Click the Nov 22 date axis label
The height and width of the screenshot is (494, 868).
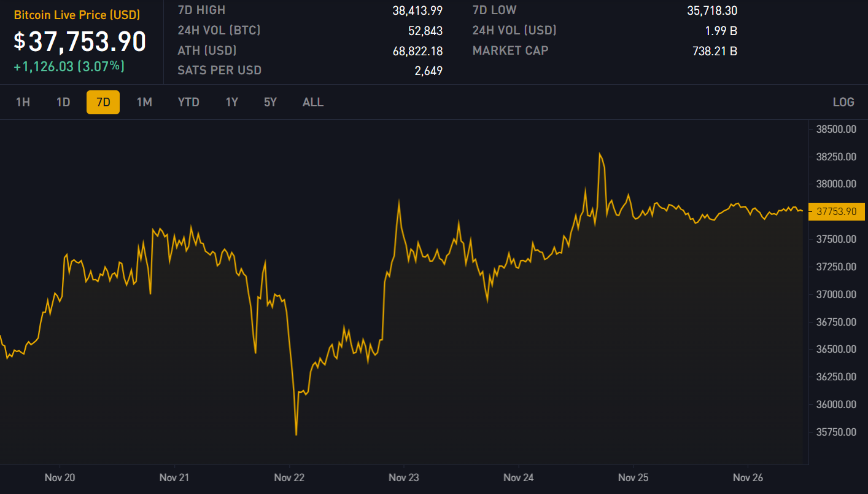289,477
